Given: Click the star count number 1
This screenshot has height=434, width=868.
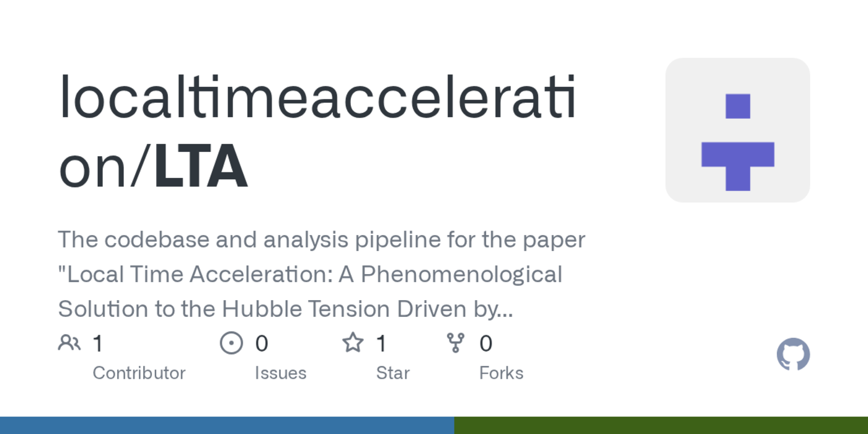Looking at the screenshot, I should click(x=381, y=343).
